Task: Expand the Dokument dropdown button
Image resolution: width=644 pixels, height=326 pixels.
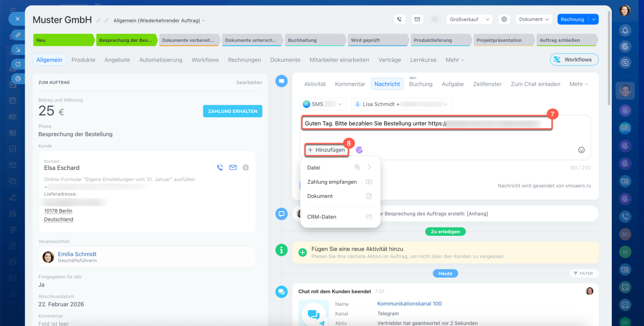Action: click(x=534, y=19)
